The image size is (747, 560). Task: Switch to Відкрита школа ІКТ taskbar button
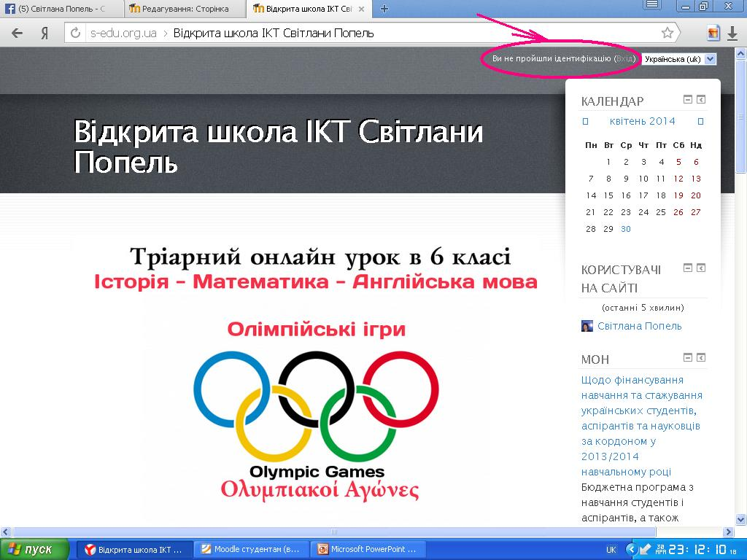click(135, 550)
